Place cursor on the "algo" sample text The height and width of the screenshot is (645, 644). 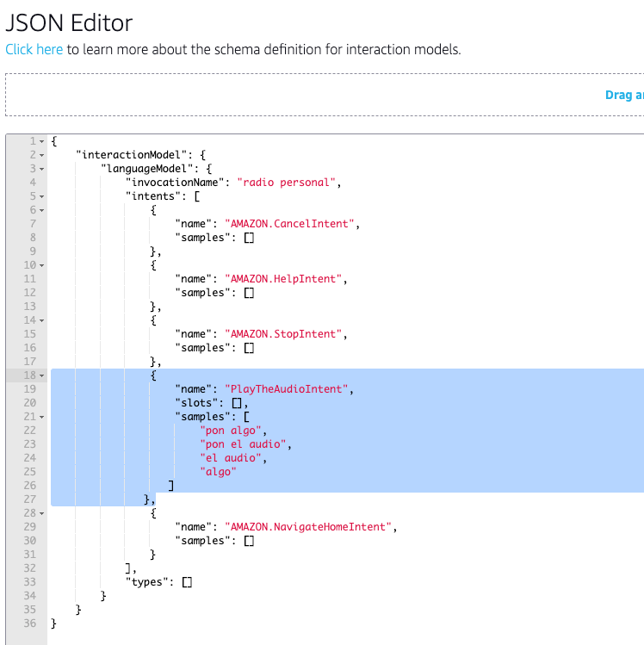[x=219, y=472]
